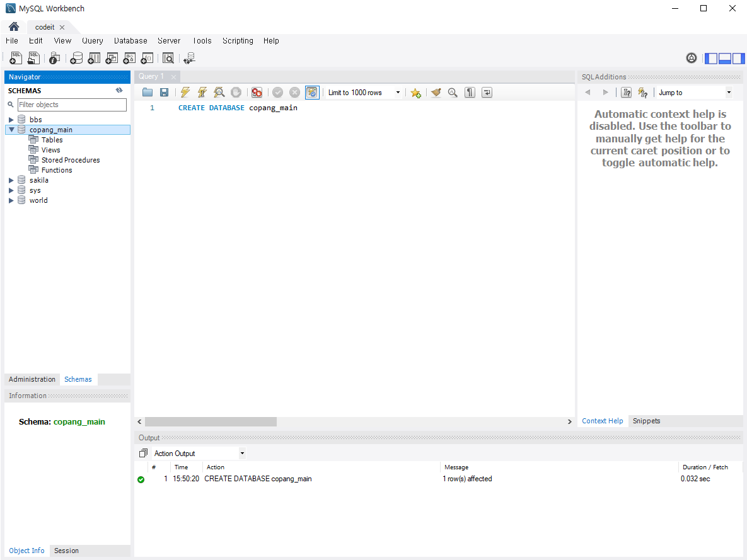The height and width of the screenshot is (560, 747).
Task: Create a new view icon
Action: 112,58
